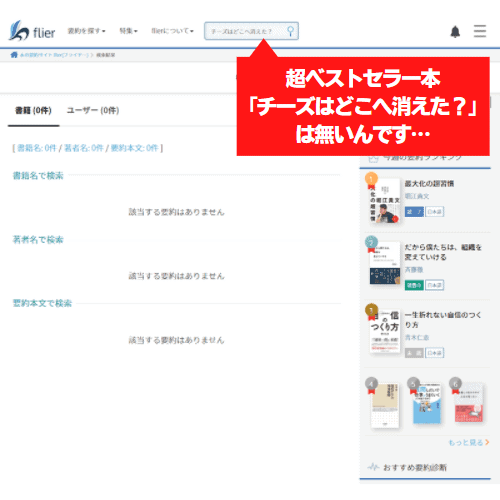Click the 著者名で検索 heading

(38, 239)
